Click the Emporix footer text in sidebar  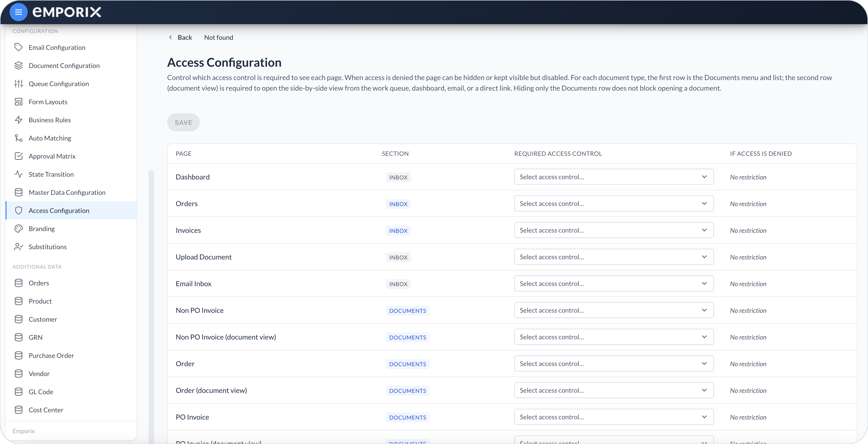(x=24, y=431)
